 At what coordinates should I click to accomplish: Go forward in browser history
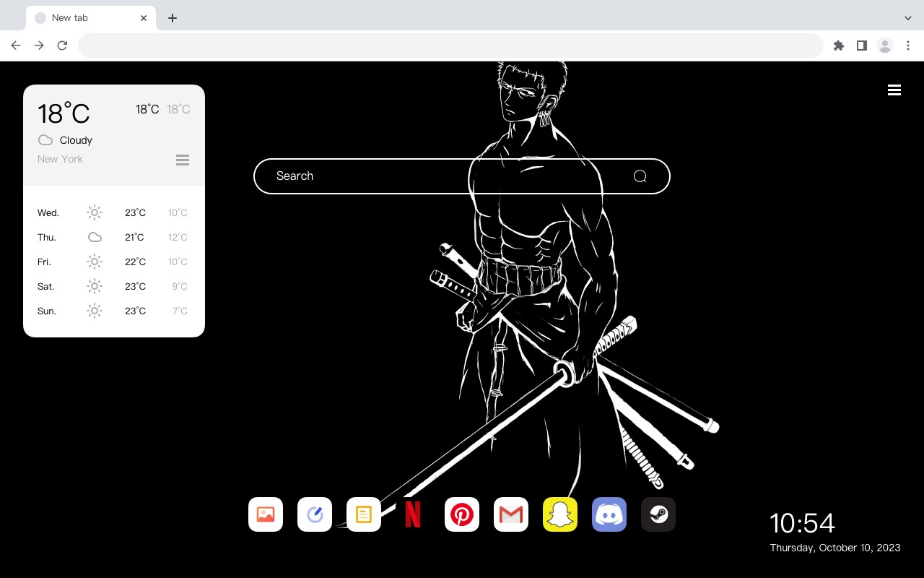(39, 46)
